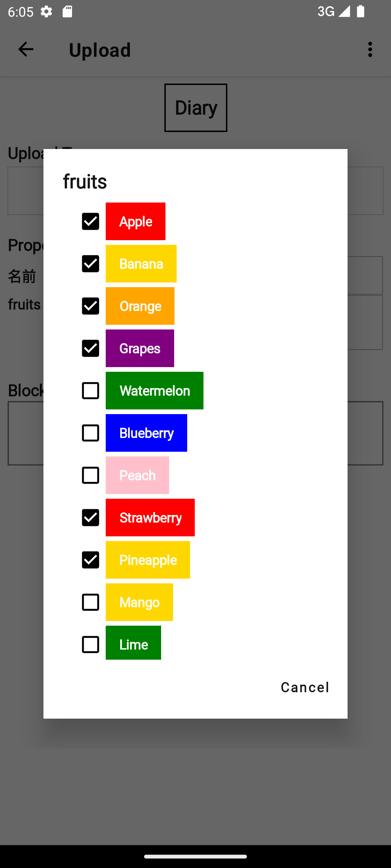The height and width of the screenshot is (868, 391).
Task: Uncheck the Apple checkbox
Action: click(91, 221)
